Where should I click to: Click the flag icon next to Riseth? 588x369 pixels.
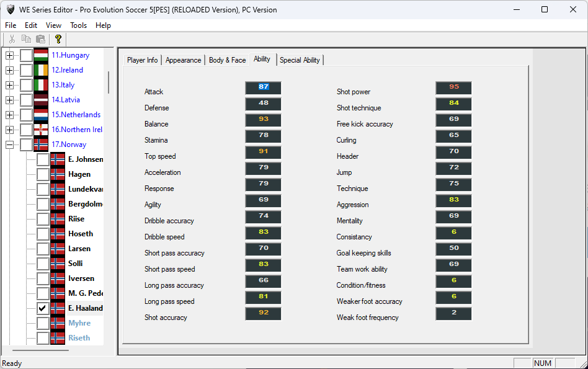(58, 338)
